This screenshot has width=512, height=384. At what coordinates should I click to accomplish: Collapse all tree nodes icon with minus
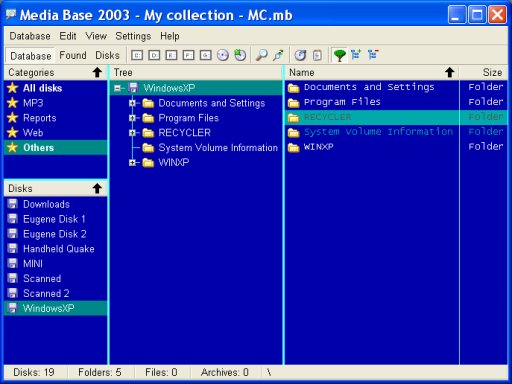(373, 54)
